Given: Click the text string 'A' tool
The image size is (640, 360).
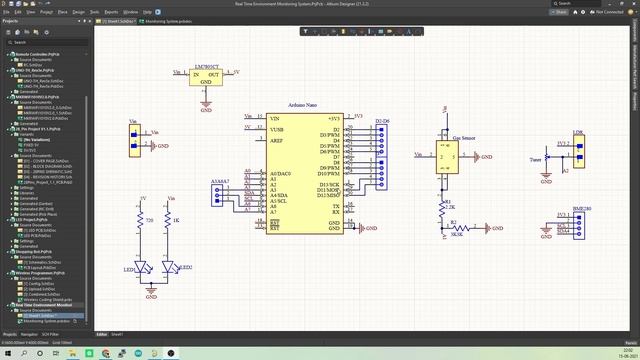Looking at the screenshot, I should pyautogui.click(x=409, y=31).
